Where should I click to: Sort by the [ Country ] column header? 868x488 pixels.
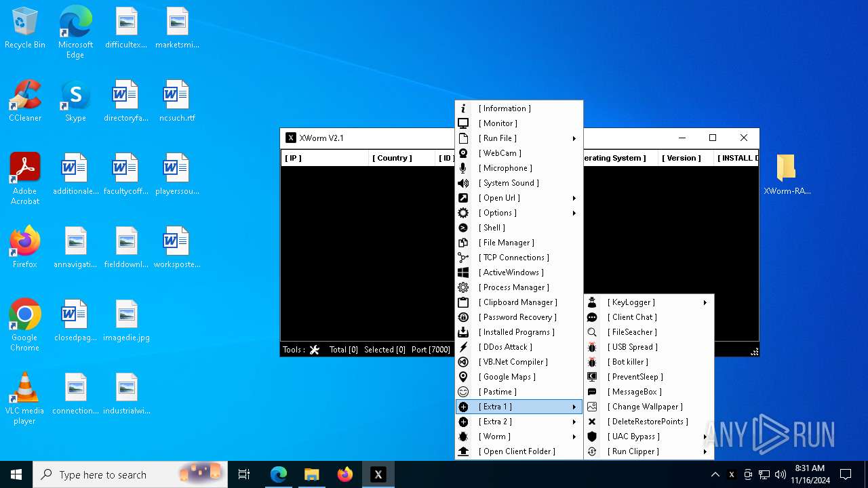point(401,158)
